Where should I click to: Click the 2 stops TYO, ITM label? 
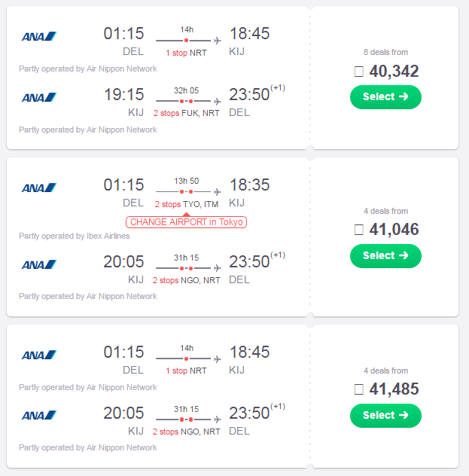(x=186, y=204)
